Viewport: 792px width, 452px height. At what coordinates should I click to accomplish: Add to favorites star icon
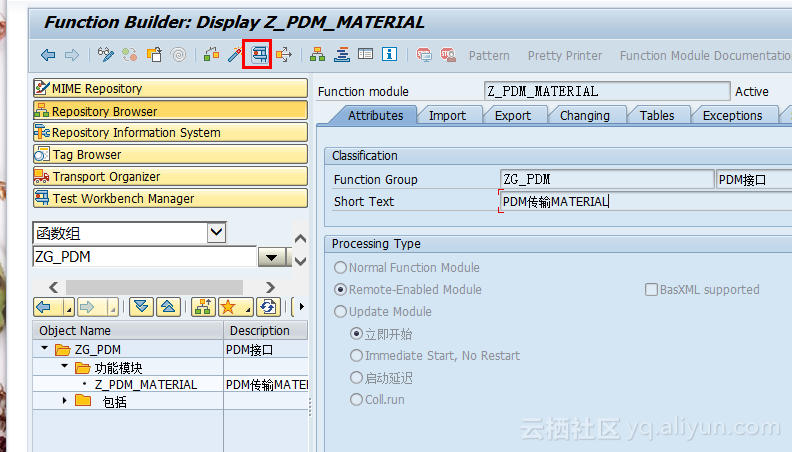click(x=228, y=307)
